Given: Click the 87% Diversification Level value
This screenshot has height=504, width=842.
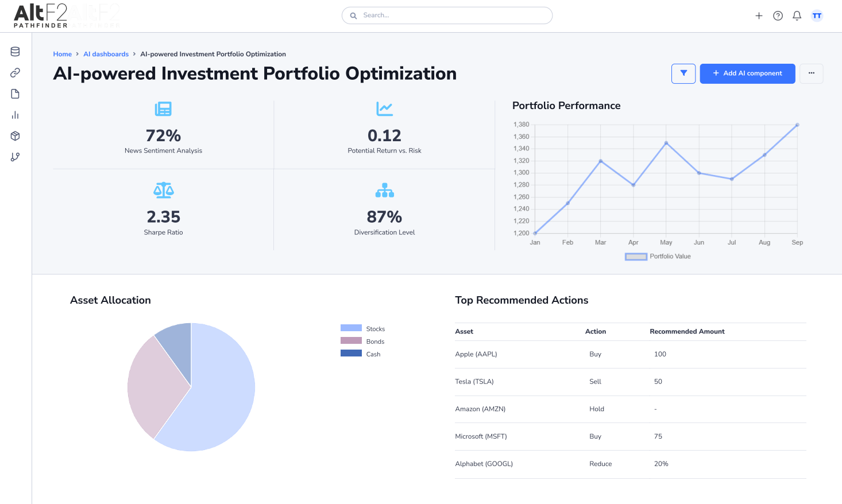Looking at the screenshot, I should coord(384,217).
